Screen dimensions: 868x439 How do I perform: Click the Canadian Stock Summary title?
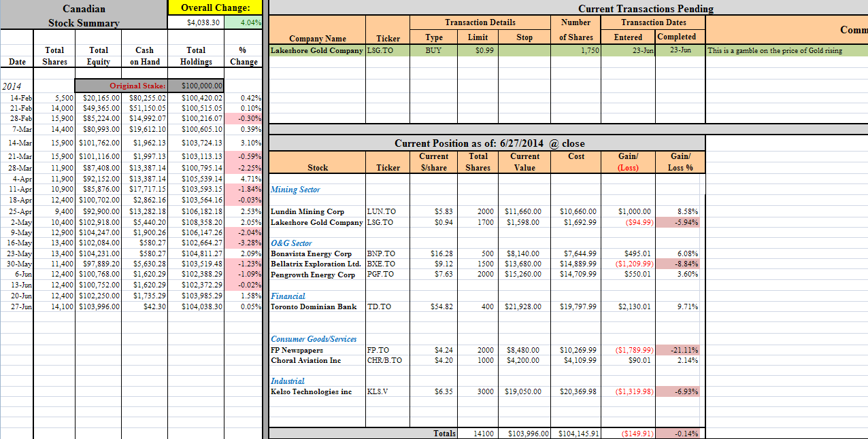[x=84, y=16]
